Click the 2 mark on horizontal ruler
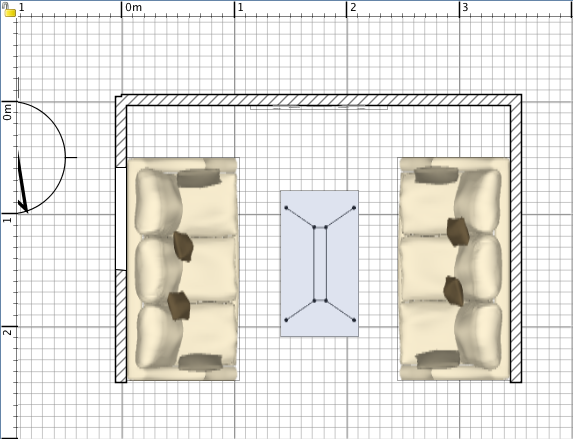 [x=353, y=7]
